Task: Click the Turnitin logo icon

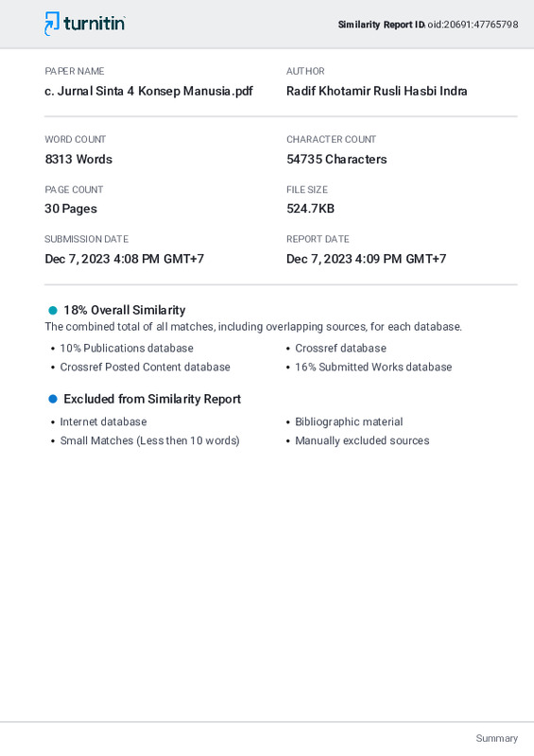Action: [52, 23]
